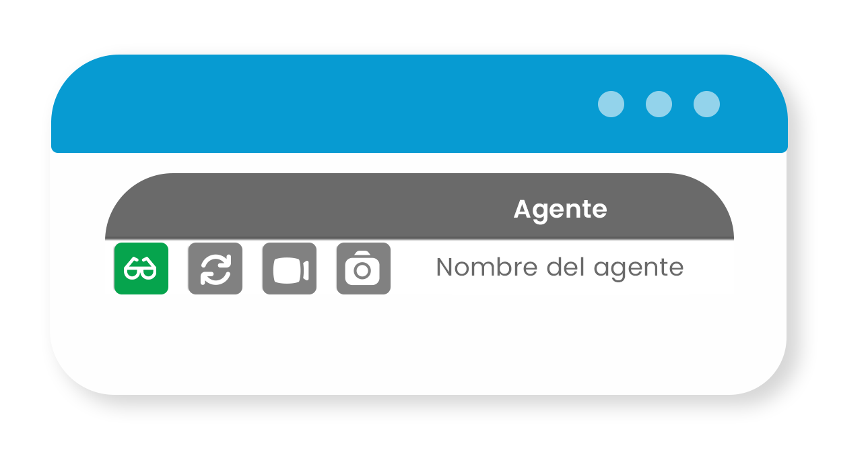The width and height of the screenshot is (868, 471).
Task: Activate the green highlighted action button
Action: click(141, 268)
